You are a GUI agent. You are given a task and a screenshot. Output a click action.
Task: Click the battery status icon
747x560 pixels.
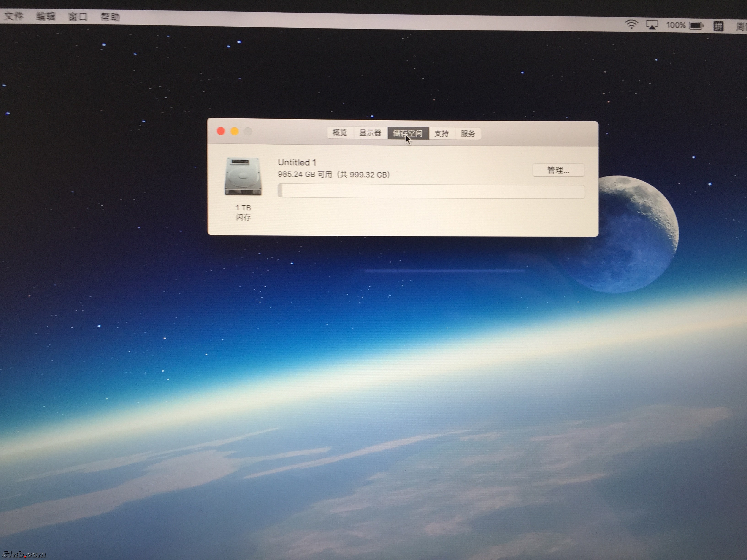[696, 26]
